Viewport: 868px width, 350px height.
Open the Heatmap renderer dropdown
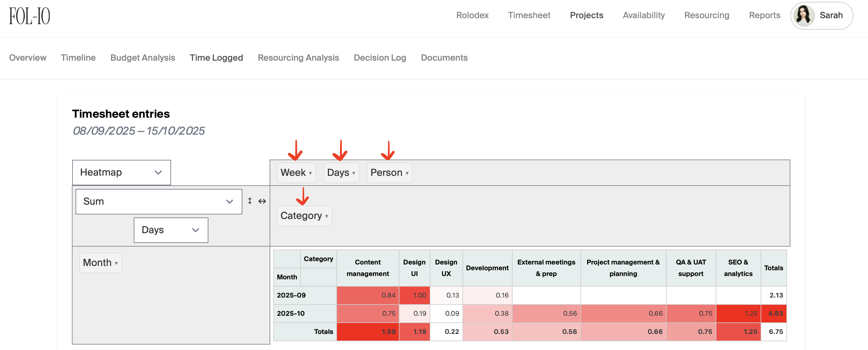121,172
